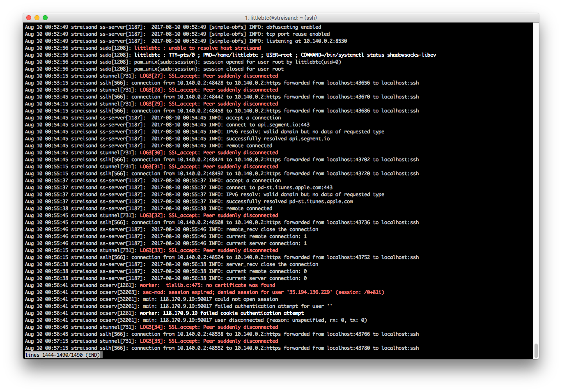
Task: Click 'current server connection: 0' line
Action: pyautogui.click(x=166, y=278)
